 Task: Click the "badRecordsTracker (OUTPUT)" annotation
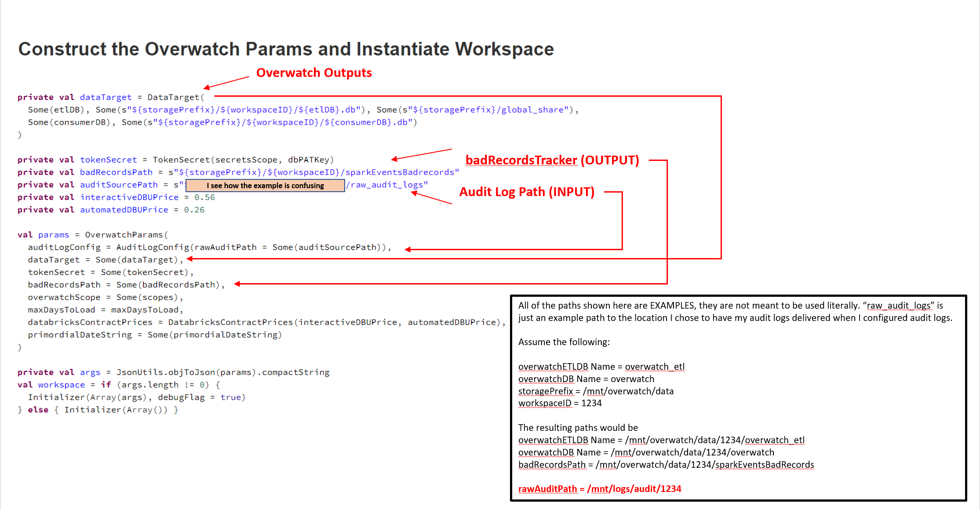pos(552,160)
